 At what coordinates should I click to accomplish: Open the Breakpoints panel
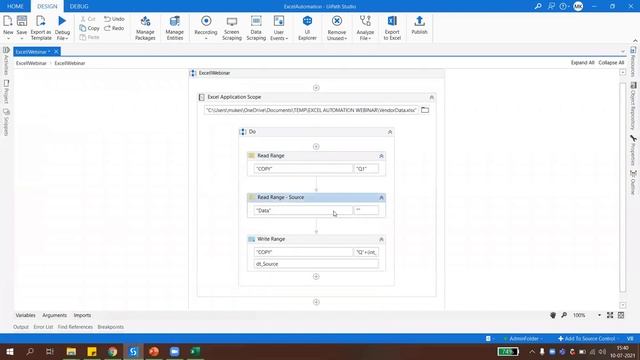point(110,327)
